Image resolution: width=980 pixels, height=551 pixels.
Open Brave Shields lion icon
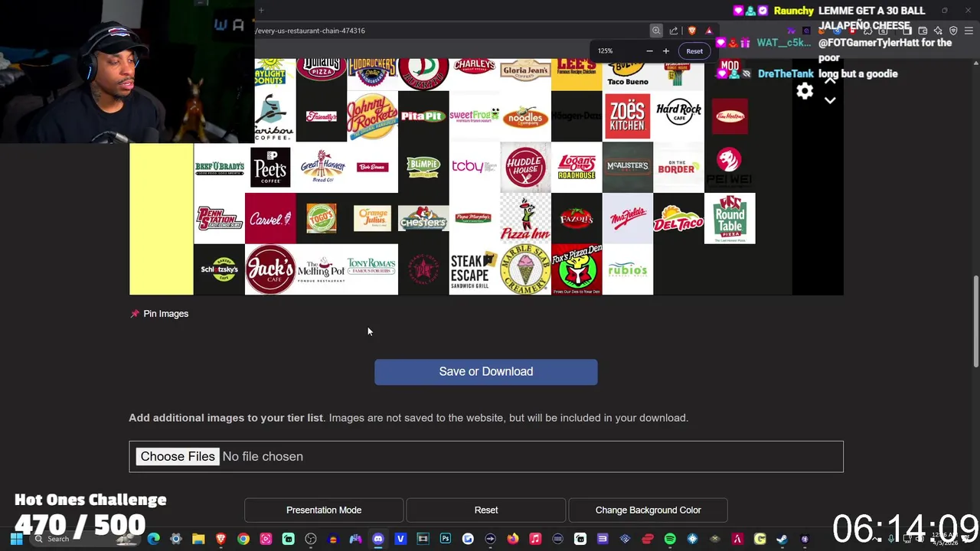[x=692, y=31]
